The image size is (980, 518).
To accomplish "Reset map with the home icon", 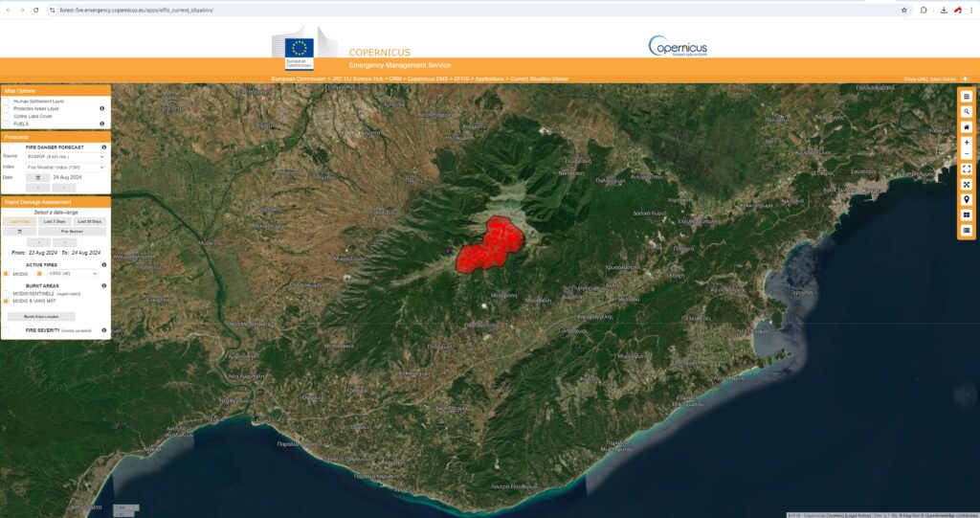I will 967,126.
